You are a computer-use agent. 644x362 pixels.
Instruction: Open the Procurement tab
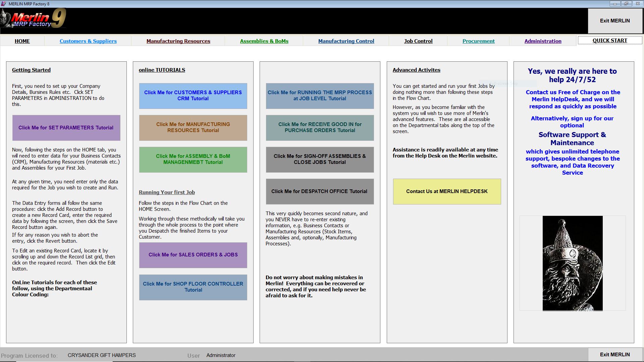point(478,41)
